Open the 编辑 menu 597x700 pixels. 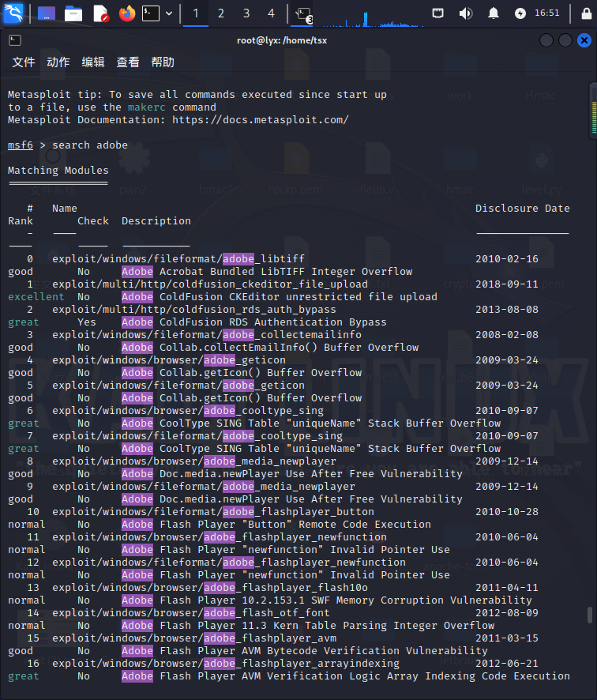click(x=93, y=62)
